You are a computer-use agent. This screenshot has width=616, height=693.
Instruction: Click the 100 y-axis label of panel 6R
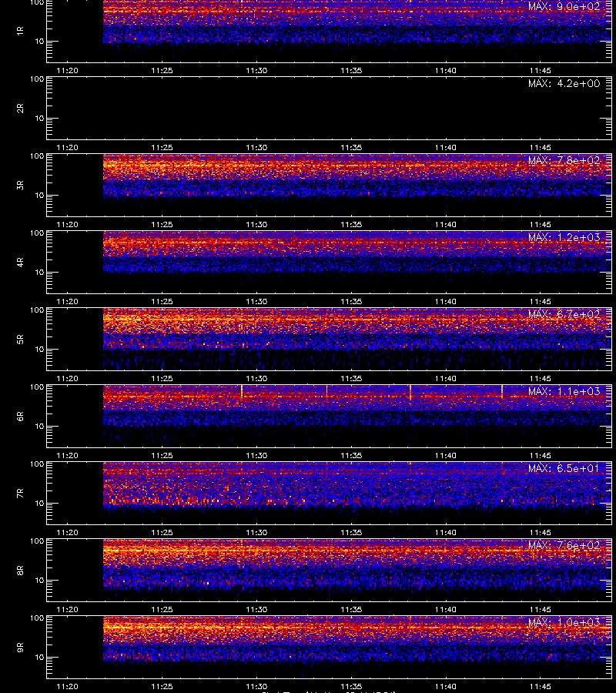point(37,387)
